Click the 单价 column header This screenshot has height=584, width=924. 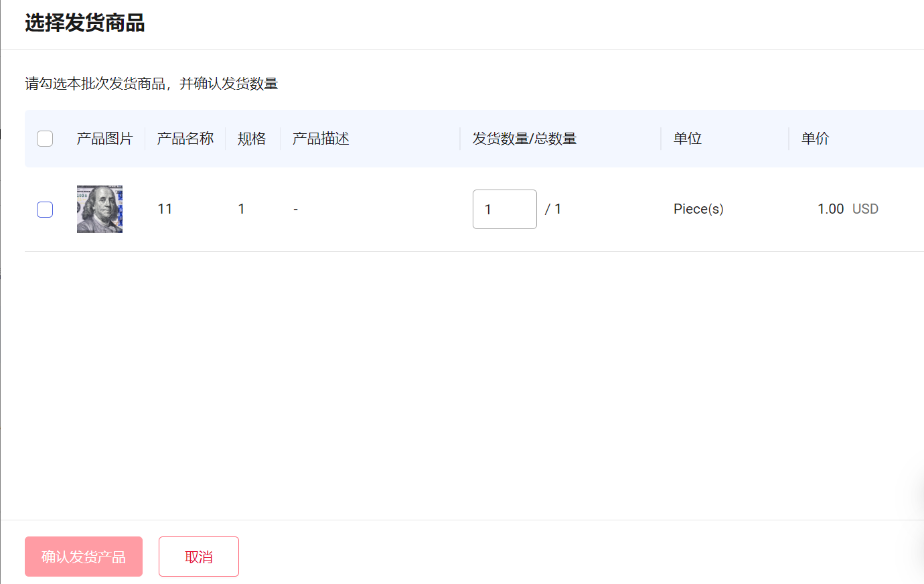(x=814, y=138)
